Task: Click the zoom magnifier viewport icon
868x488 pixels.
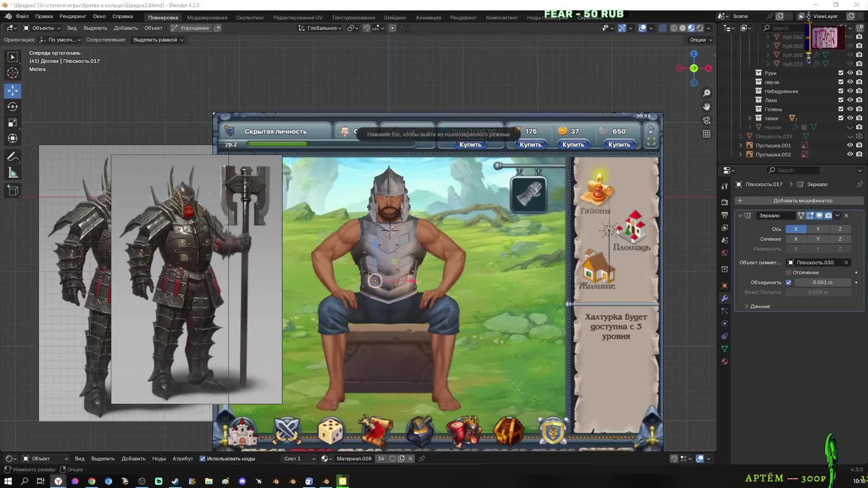Action: pos(707,93)
